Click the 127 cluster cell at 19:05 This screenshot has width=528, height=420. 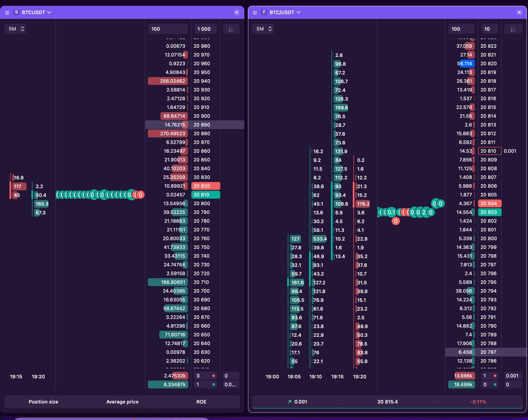pos(295,239)
